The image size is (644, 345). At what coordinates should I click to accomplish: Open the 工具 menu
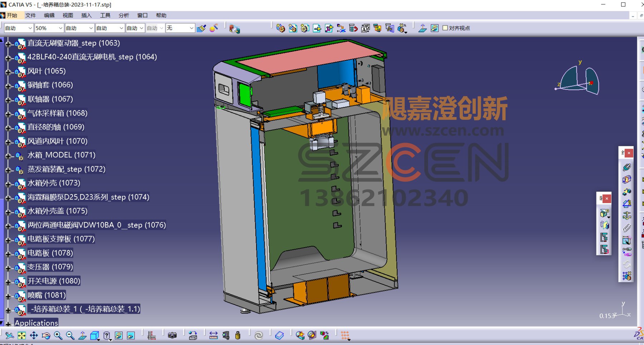(x=105, y=15)
